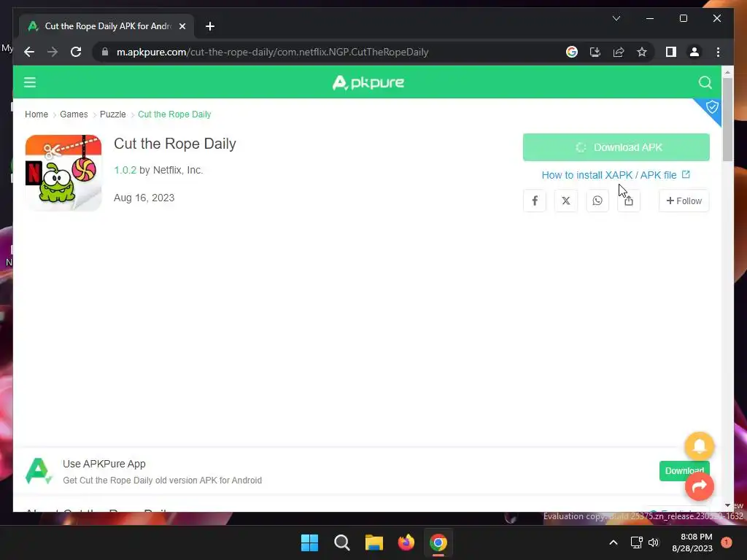Open the clock and date panel
The width and height of the screenshot is (747, 560).
click(x=692, y=542)
